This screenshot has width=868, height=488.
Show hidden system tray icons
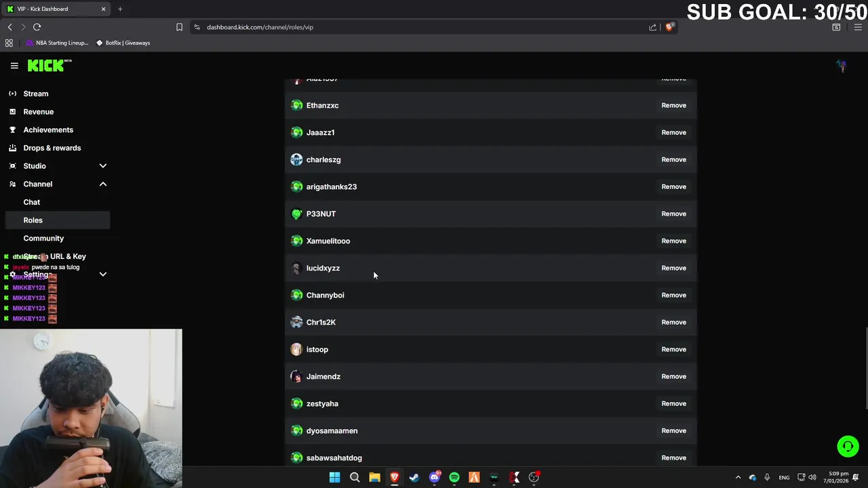click(x=738, y=477)
